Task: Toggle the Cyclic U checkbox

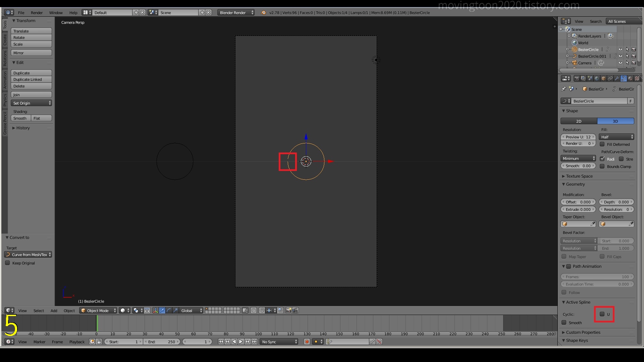Action: click(602, 314)
